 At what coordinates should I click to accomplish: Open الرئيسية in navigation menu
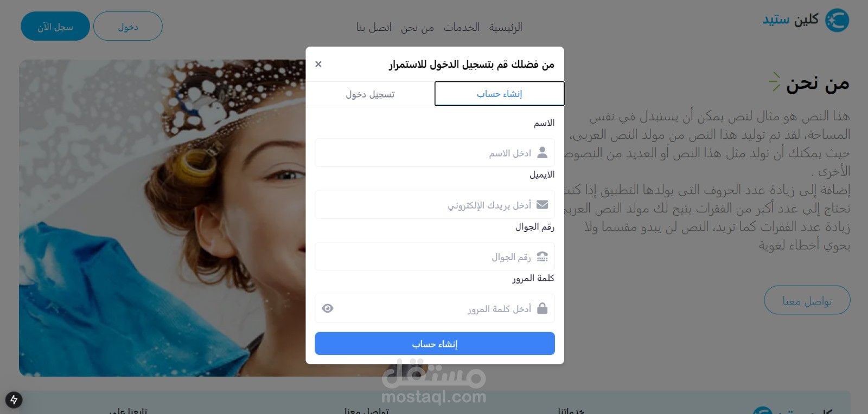click(506, 27)
